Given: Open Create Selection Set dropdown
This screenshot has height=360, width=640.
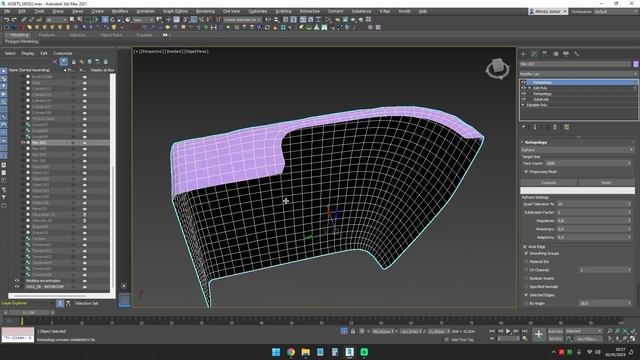Looking at the screenshot, I should 242,20.
